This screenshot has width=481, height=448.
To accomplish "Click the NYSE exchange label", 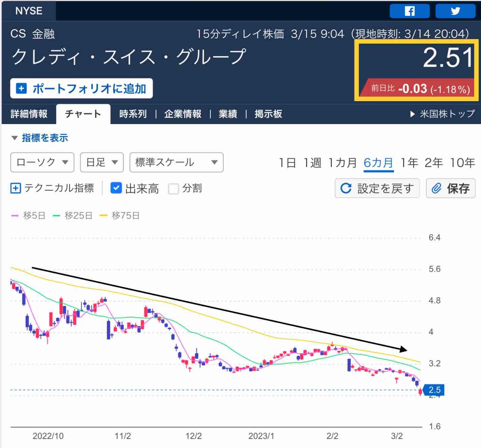I will tap(29, 11).
